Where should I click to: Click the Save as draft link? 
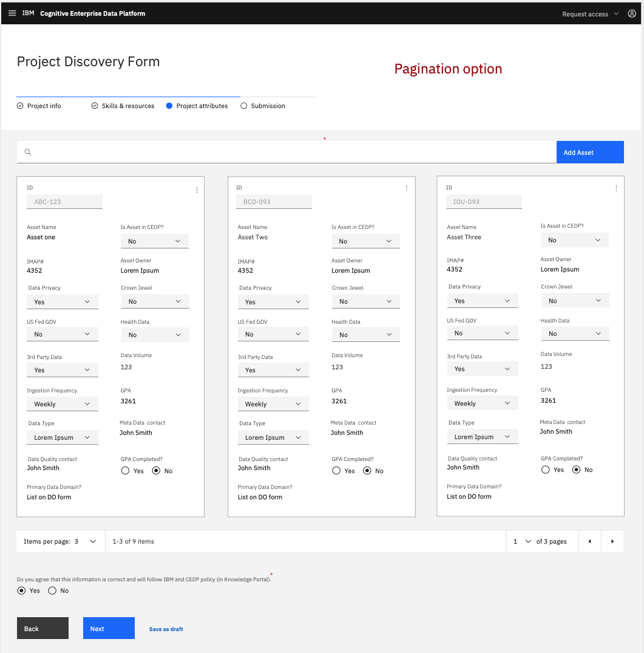[166, 629]
